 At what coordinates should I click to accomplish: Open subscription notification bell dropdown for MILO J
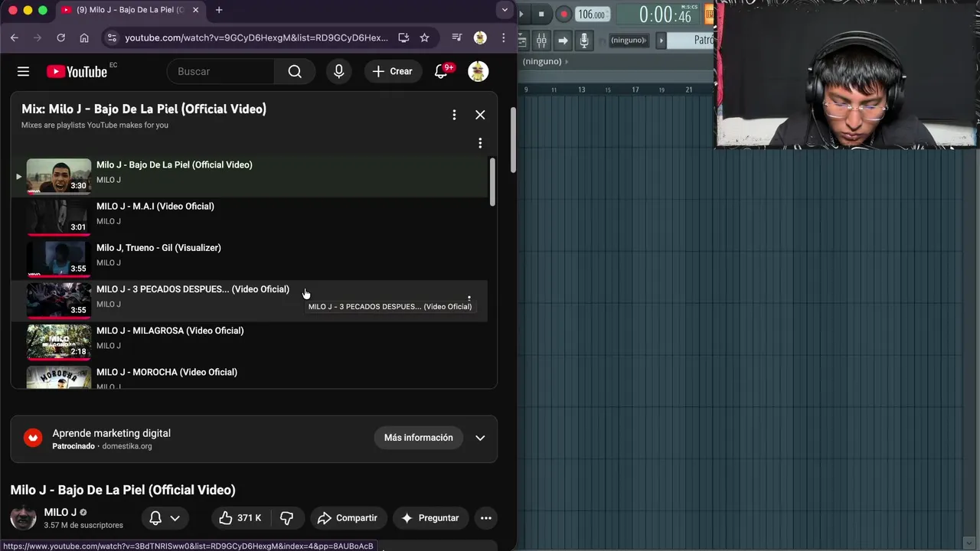[165, 518]
